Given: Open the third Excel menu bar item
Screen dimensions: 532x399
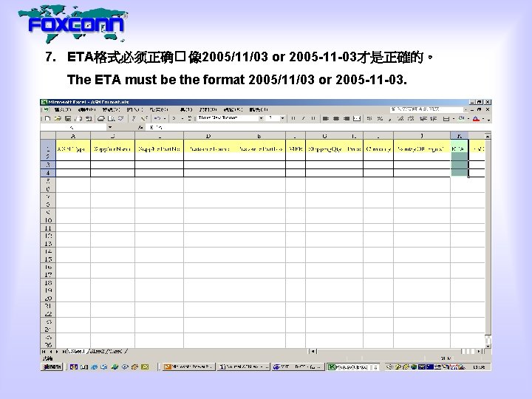Looking at the screenshot, I should point(111,109).
